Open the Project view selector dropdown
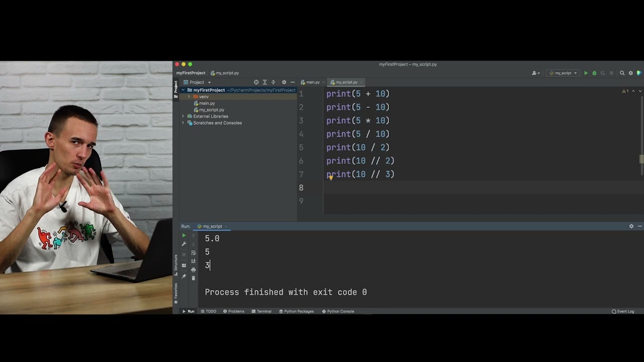This screenshot has height=362, width=644. pos(197,82)
